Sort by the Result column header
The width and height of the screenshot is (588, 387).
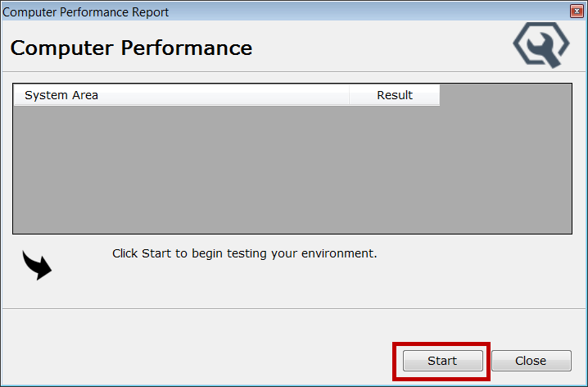(x=394, y=95)
